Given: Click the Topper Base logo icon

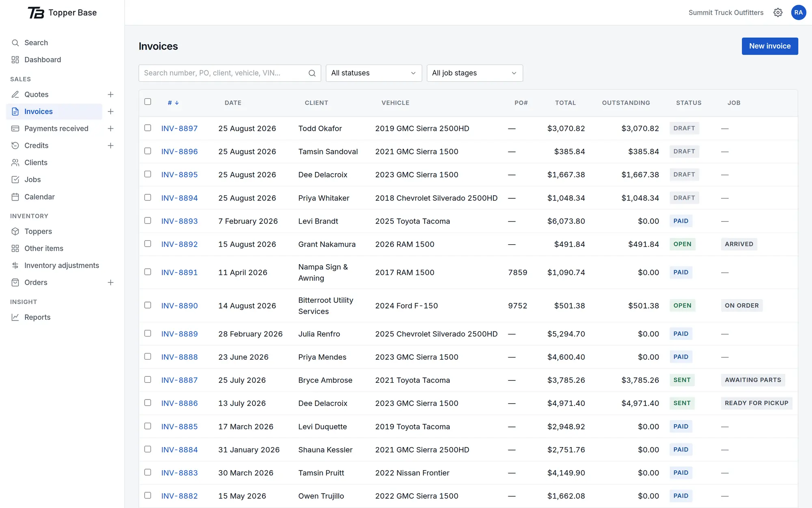Looking at the screenshot, I should coord(36,13).
